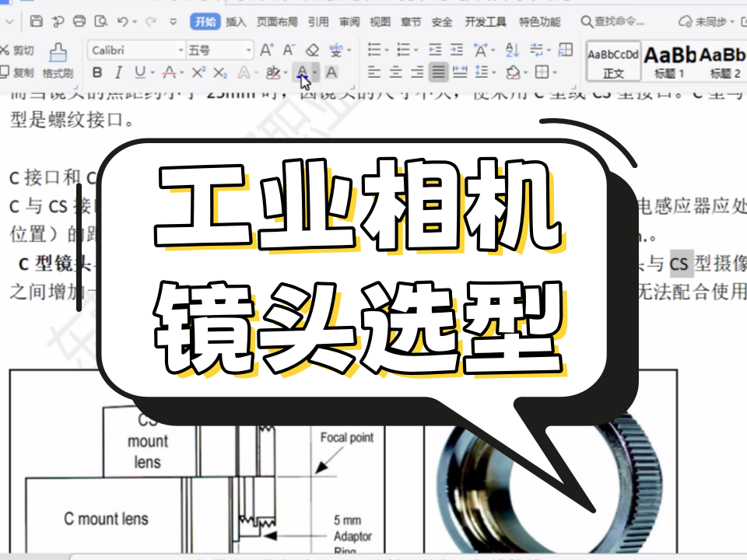Switch to the 插入 (Insert) tab
The image size is (747, 560).
[236, 22]
